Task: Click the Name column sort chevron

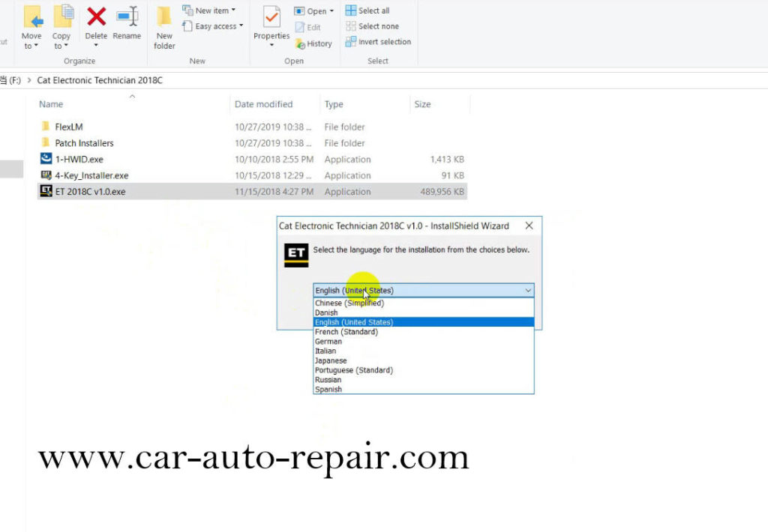Action: [132, 96]
